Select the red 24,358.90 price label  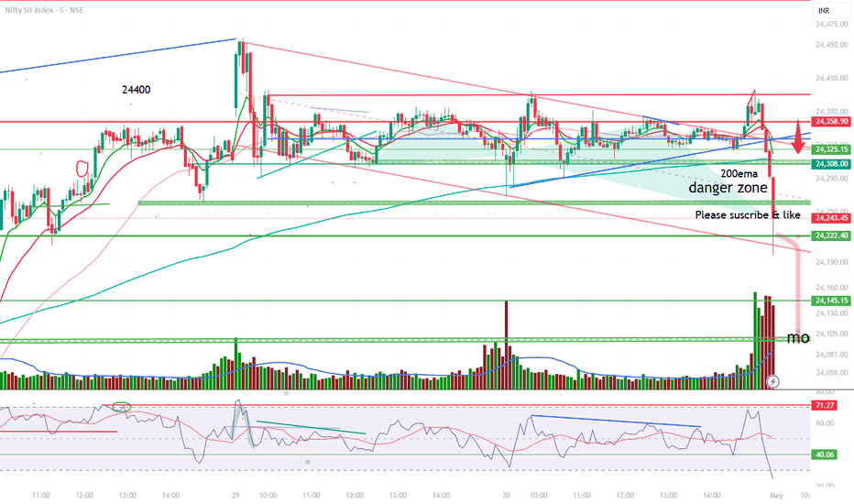[x=831, y=122]
